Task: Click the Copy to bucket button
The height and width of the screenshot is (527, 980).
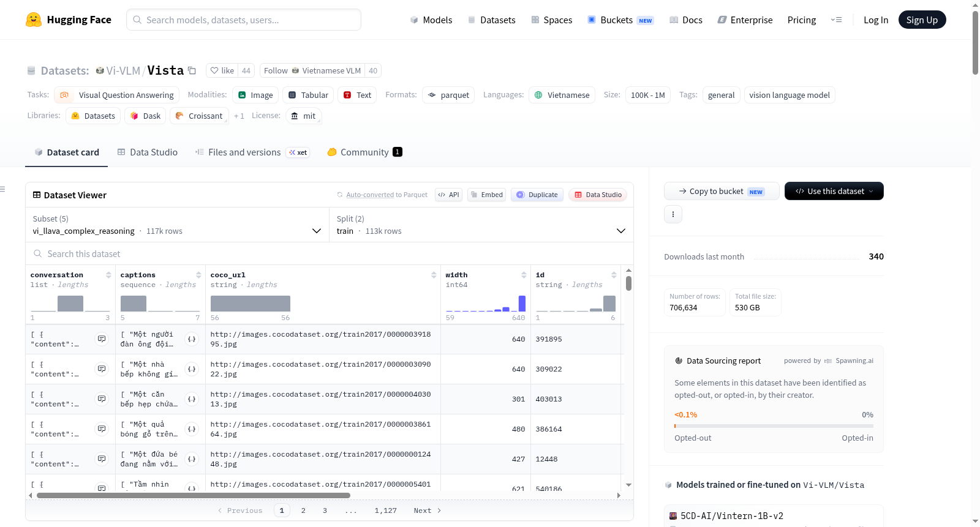Action: (722, 191)
